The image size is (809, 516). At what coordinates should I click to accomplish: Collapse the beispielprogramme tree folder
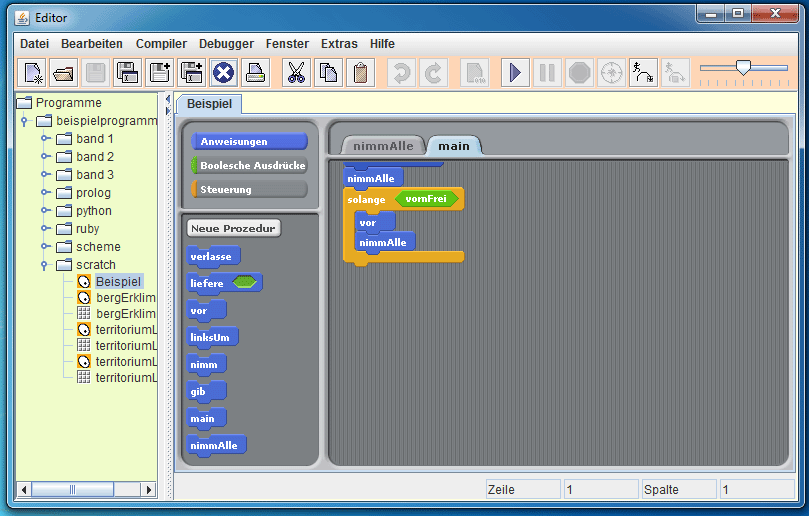click(24, 121)
